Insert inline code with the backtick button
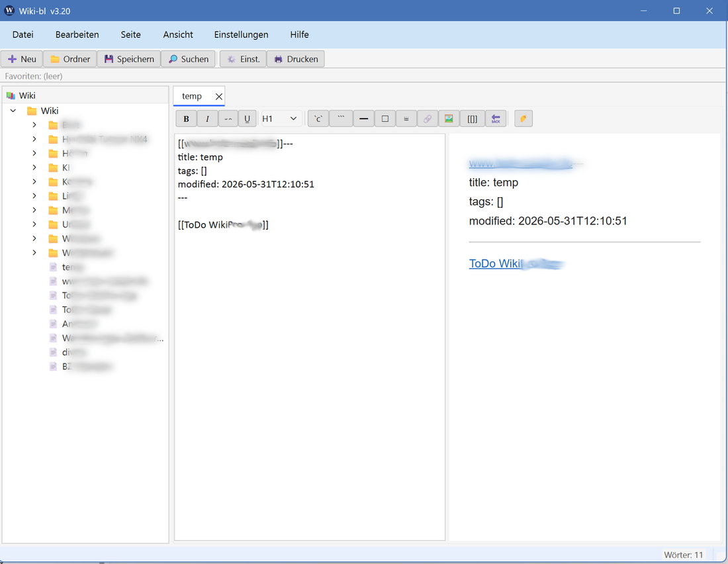The width and height of the screenshot is (728, 564). tap(318, 119)
